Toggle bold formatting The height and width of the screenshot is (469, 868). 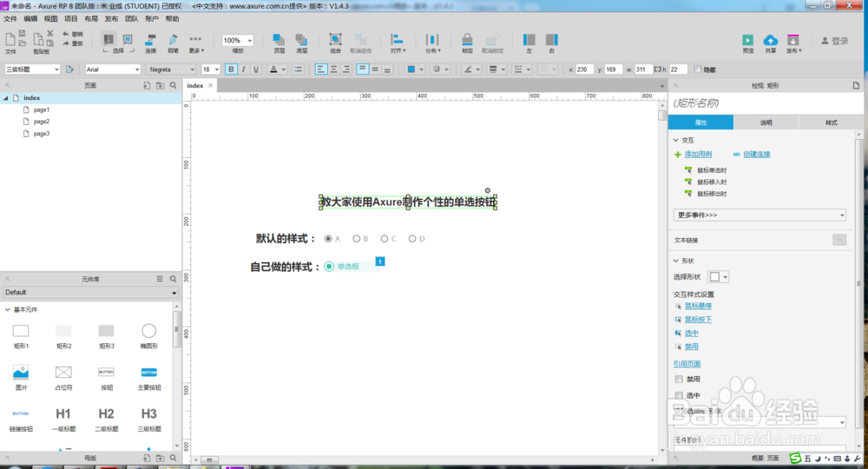(x=232, y=69)
